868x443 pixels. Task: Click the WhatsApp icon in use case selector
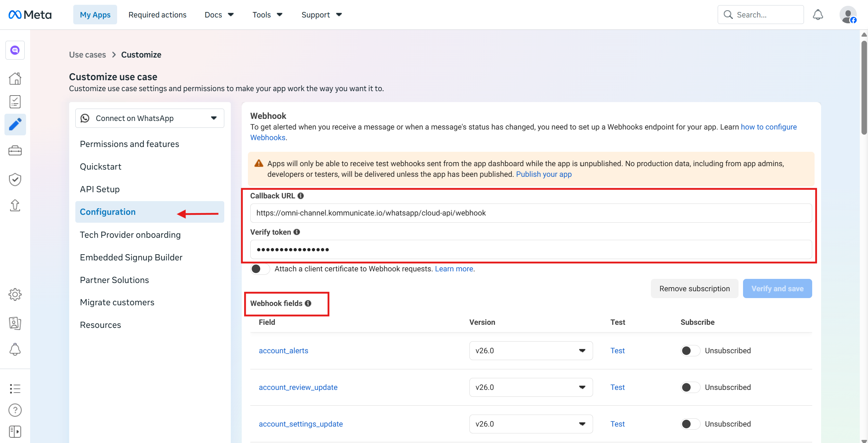(x=85, y=118)
